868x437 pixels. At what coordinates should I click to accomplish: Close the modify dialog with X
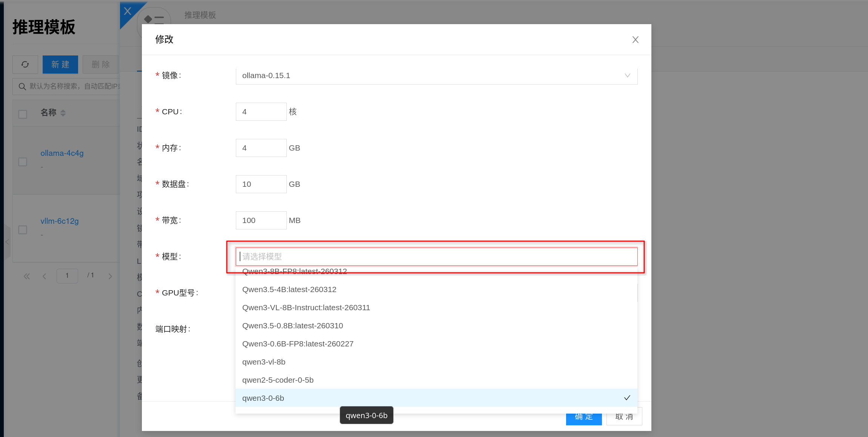[635, 40]
